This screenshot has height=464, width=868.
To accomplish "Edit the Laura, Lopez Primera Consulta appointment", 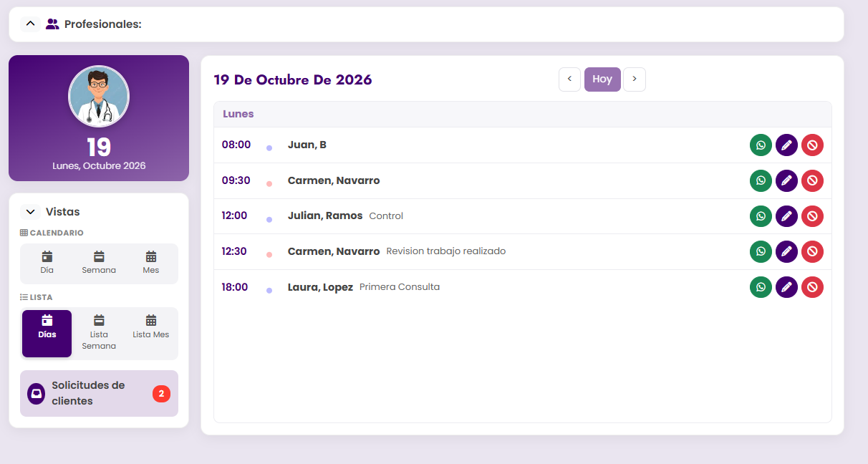I will 786,287.
